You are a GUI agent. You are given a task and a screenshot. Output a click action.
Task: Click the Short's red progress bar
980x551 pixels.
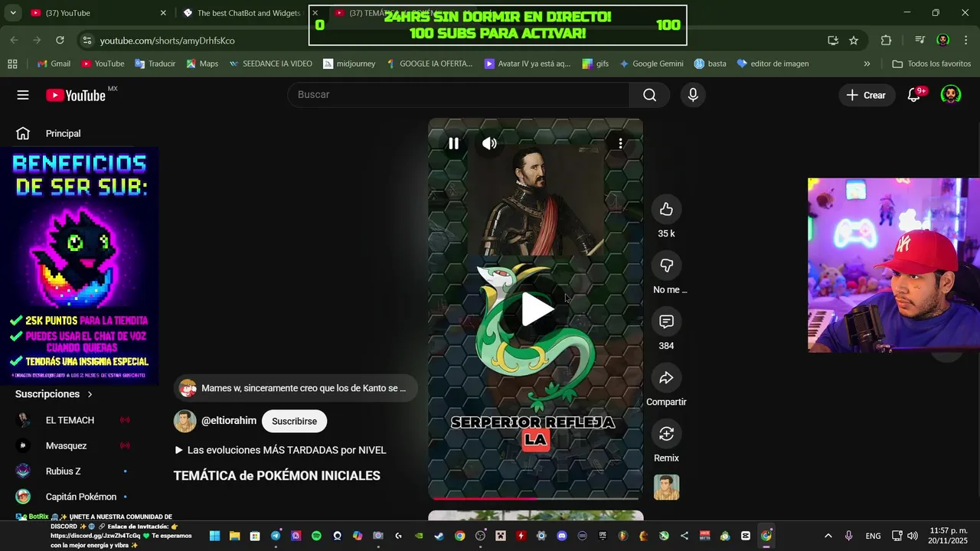click(x=535, y=498)
